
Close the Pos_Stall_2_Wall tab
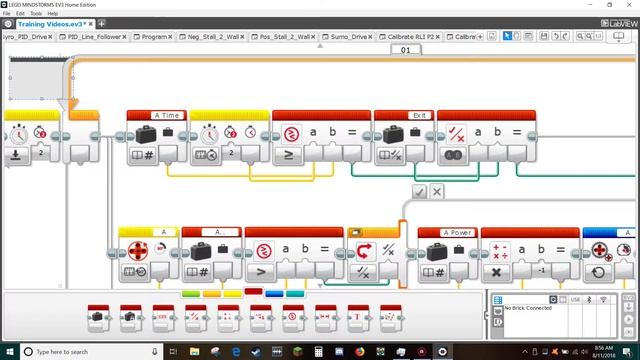313,37
